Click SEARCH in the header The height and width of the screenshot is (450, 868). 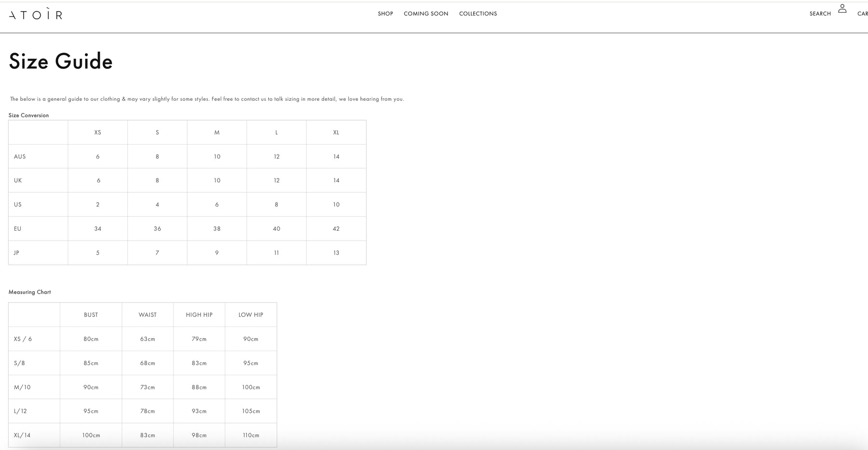tap(820, 14)
